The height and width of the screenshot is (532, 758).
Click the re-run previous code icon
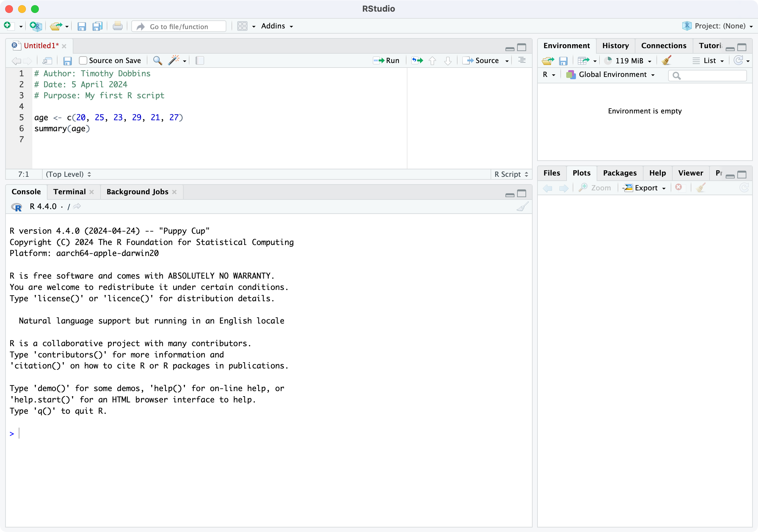click(x=417, y=60)
